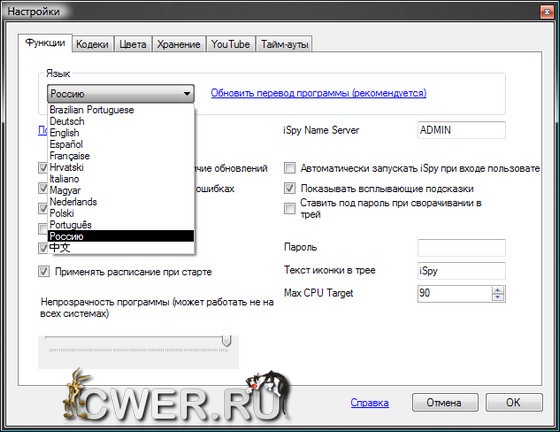The width and height of the screenshot is (560, 432).
Task: Pick Hrvatski from the language list
Action: [x=121, y=167]
